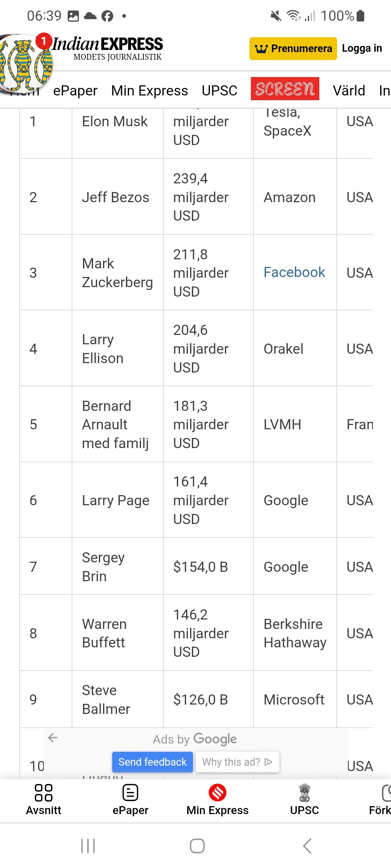Open the Facebook link in table
Screen dimensions: 391x868
294,272
